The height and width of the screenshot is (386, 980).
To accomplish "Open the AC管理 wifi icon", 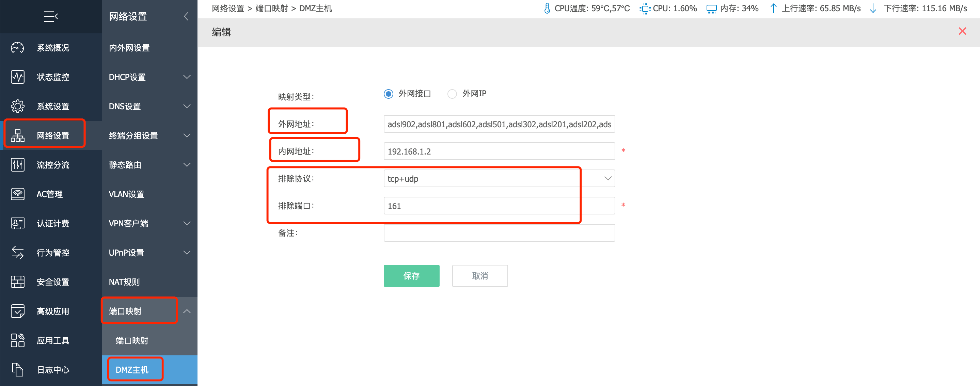I will coord(17,194).
